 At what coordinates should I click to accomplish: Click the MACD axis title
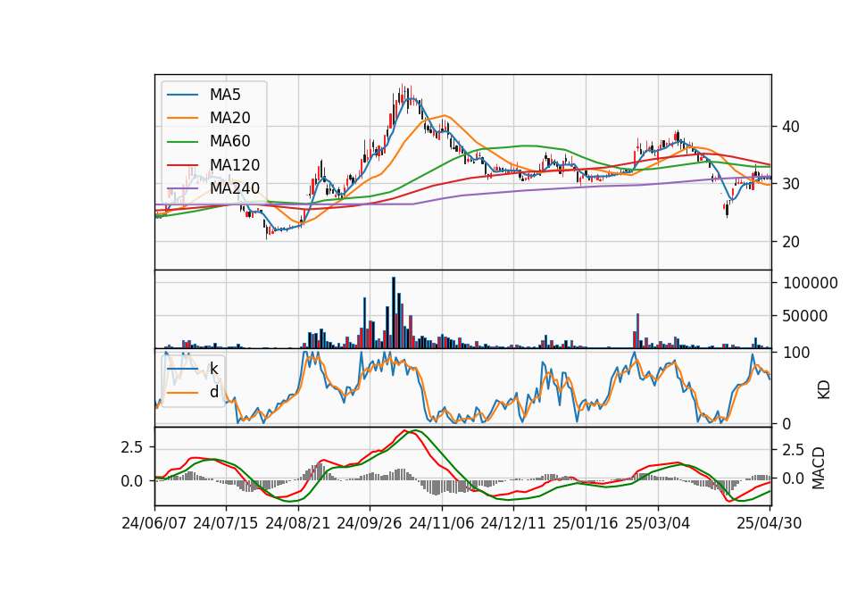coord(819,468)
